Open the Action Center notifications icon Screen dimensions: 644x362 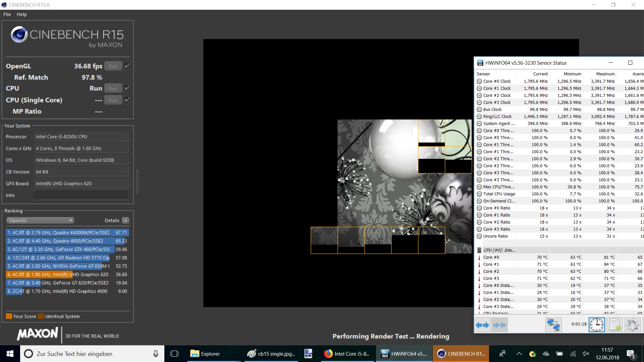[x=631, y=354]
